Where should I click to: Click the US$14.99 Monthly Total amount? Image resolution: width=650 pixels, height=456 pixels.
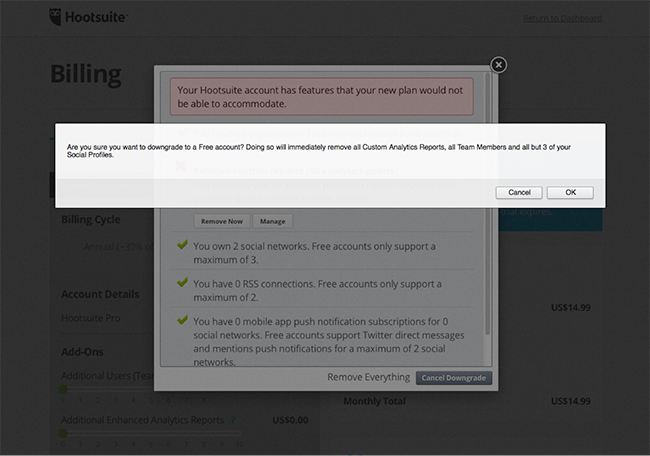570,401
